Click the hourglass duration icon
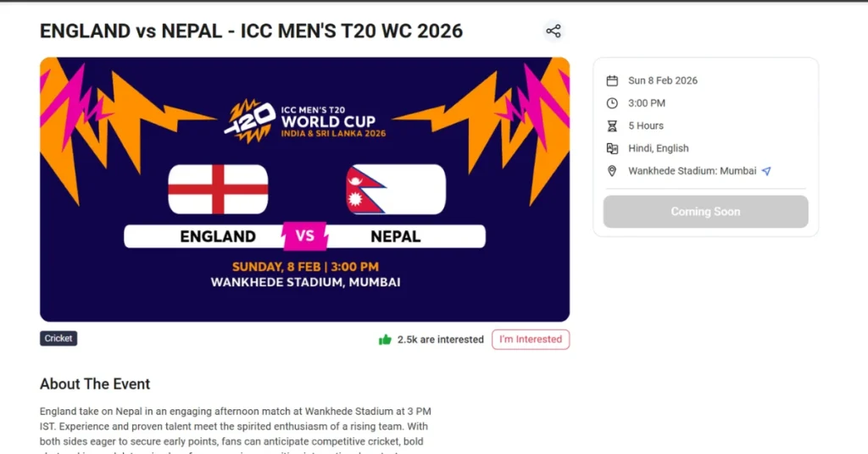This screenshot has width=868, height=454. click(612, 125)
